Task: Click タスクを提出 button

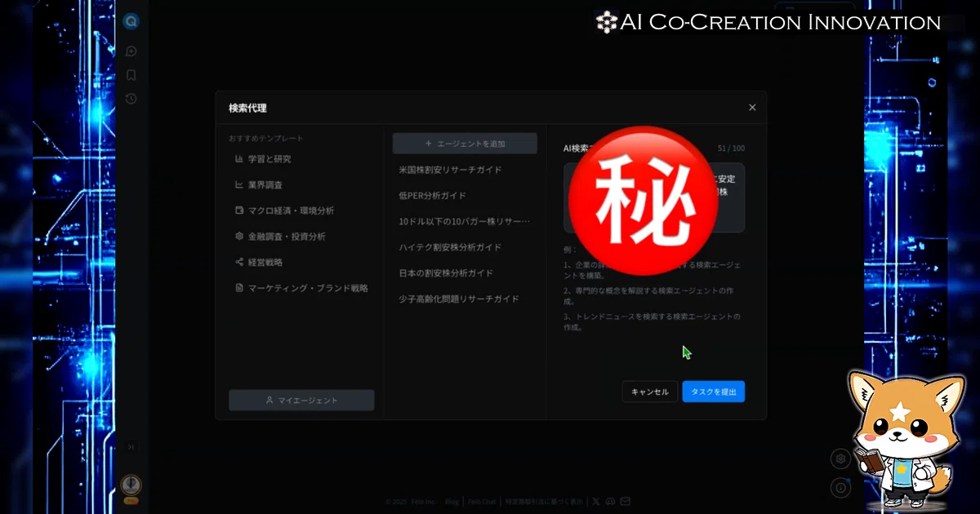Action: [x=714, y=392]
